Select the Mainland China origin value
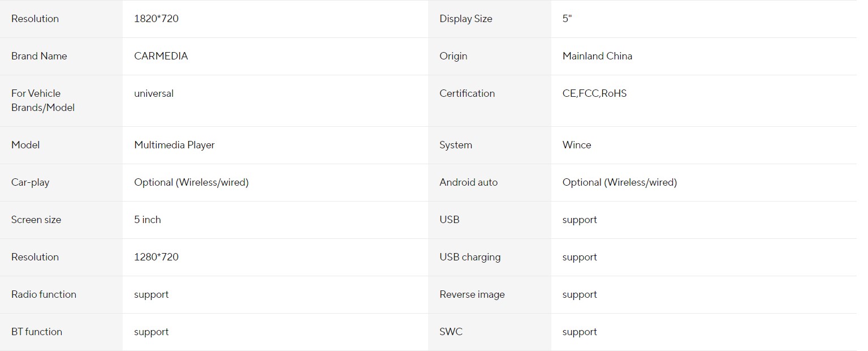This screenshot has width=868, height=351. [x=597, y=56]
